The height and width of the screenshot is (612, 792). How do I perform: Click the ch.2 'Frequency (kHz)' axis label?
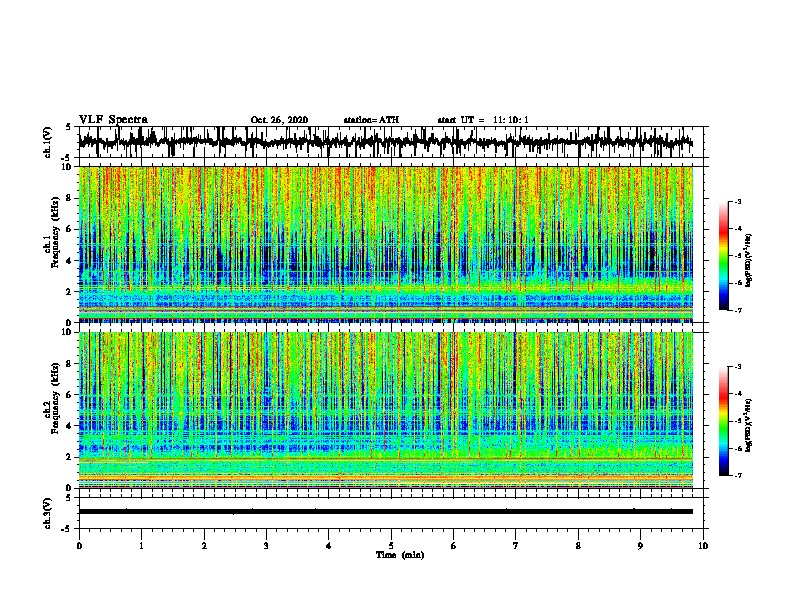(x=55, y=398)
